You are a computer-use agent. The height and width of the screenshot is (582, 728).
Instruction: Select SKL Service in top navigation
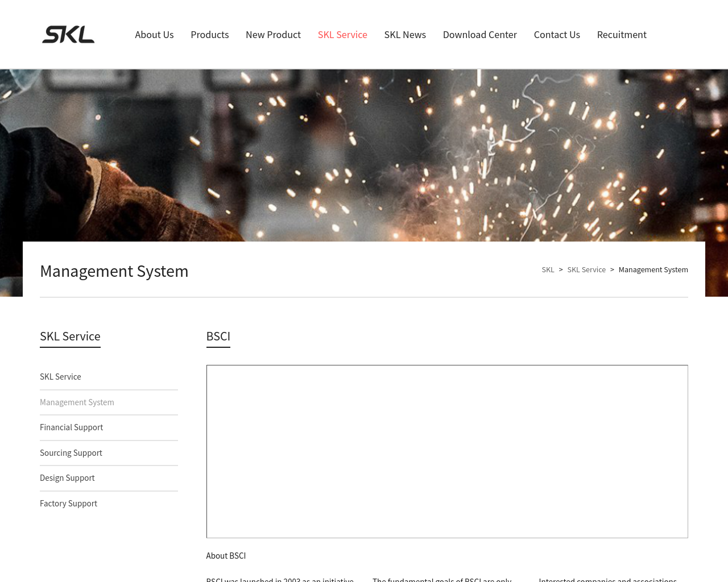click(342, 35)
